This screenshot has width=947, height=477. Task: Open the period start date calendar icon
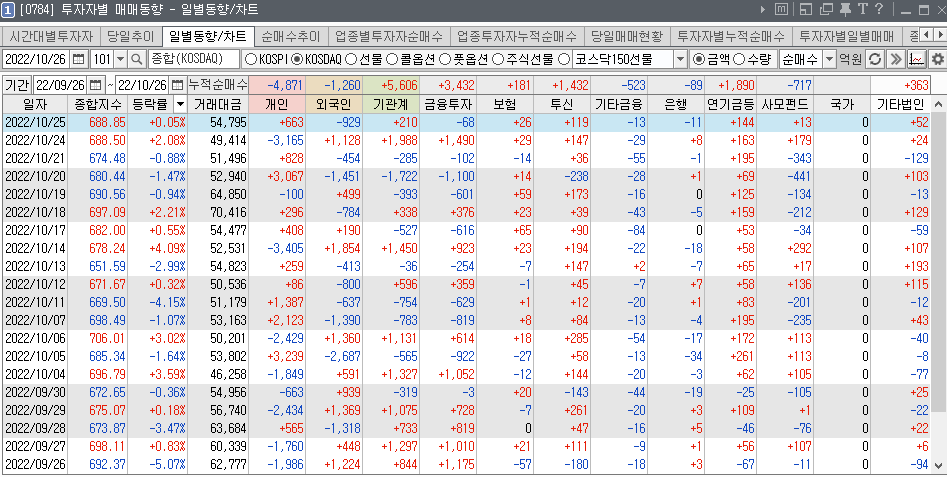pyautogui.click(x=96, y=84)
